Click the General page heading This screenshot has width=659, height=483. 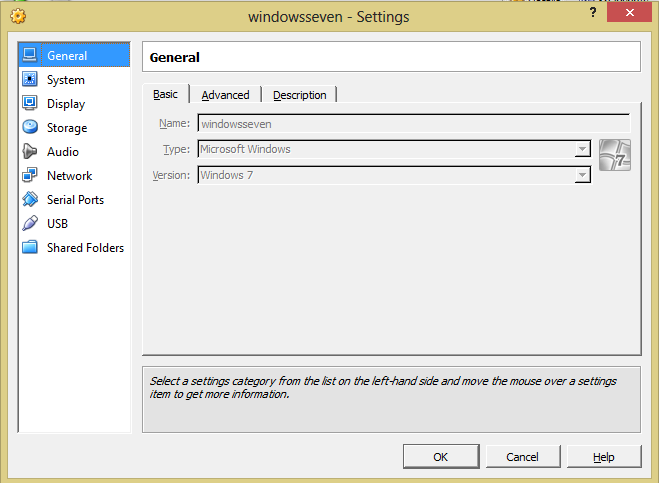click(x=174, y=57)
